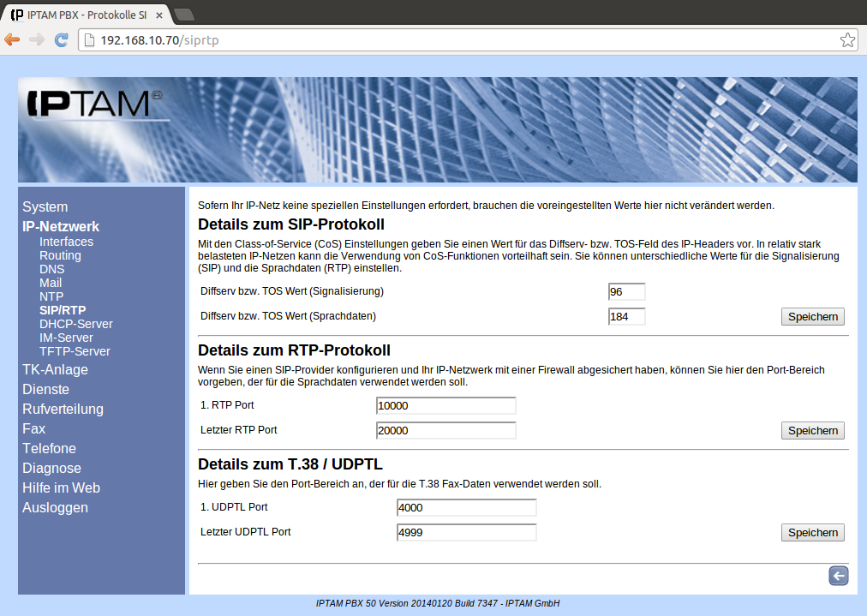Click the browser address bar
This screenshot has height=616, width=867.
[x=463, y=40]
